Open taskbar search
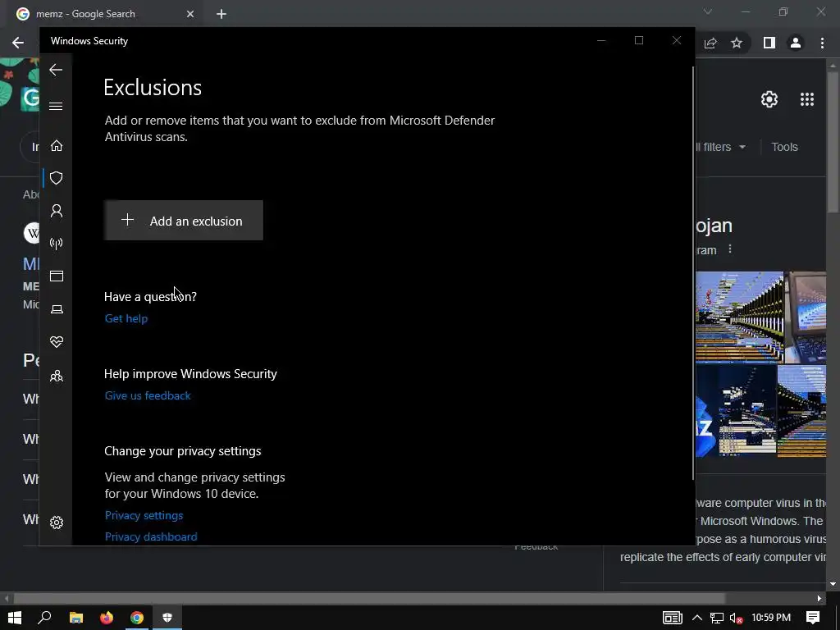Image resolution: width=840 pixels, height=630 pixels. pos(44,618)
